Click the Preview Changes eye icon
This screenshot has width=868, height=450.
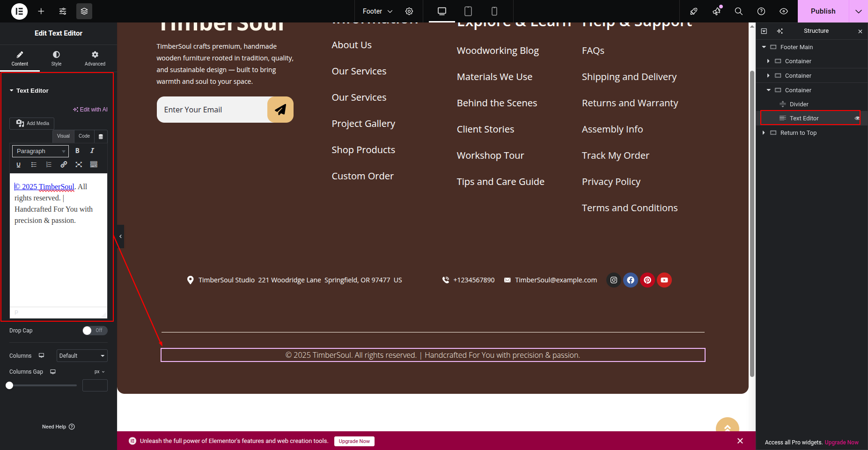tap(784, 11)
